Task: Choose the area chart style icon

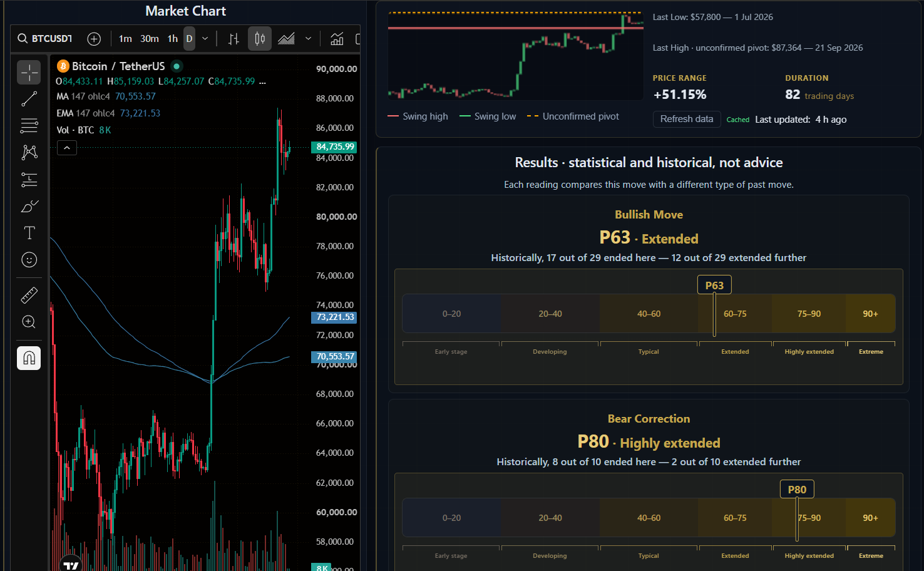Action: tap(286, 39)
